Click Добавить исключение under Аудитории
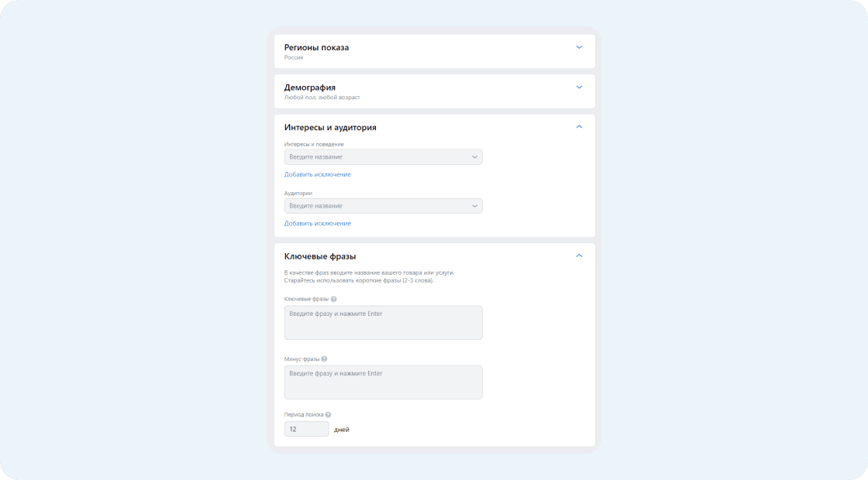 click(318, 224)
